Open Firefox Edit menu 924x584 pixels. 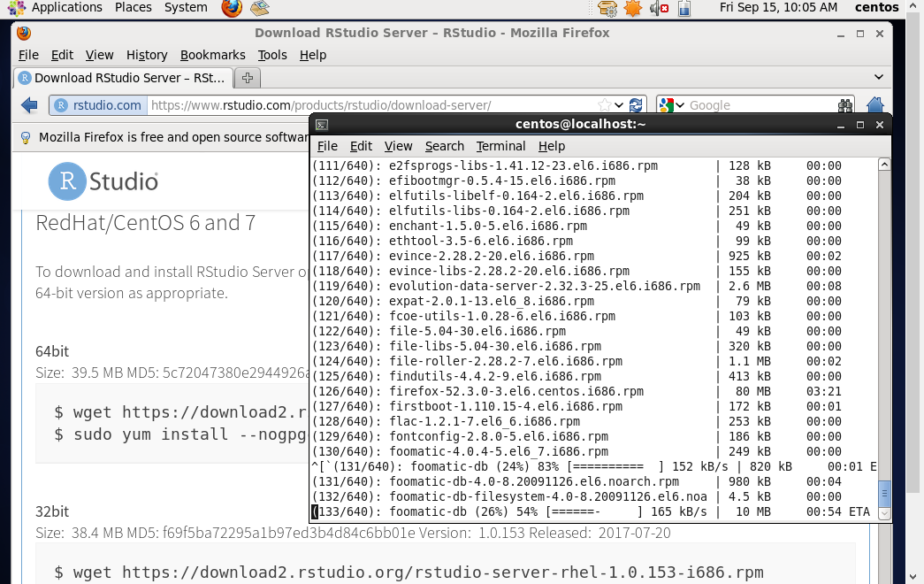coord(62,55)
